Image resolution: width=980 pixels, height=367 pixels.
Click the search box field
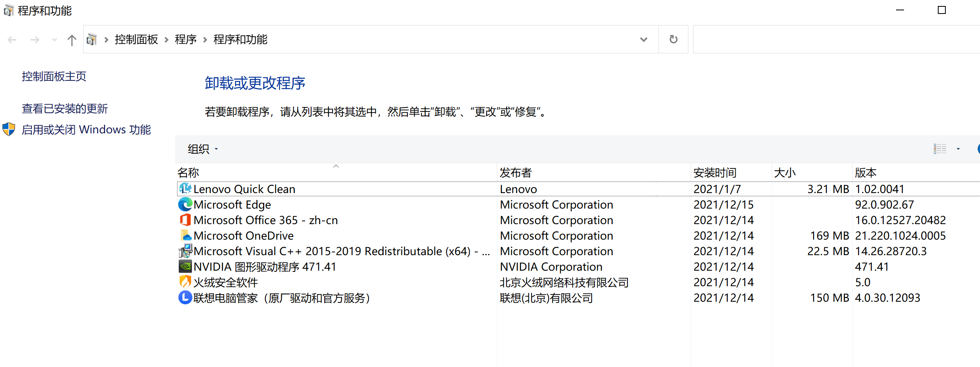836,39
